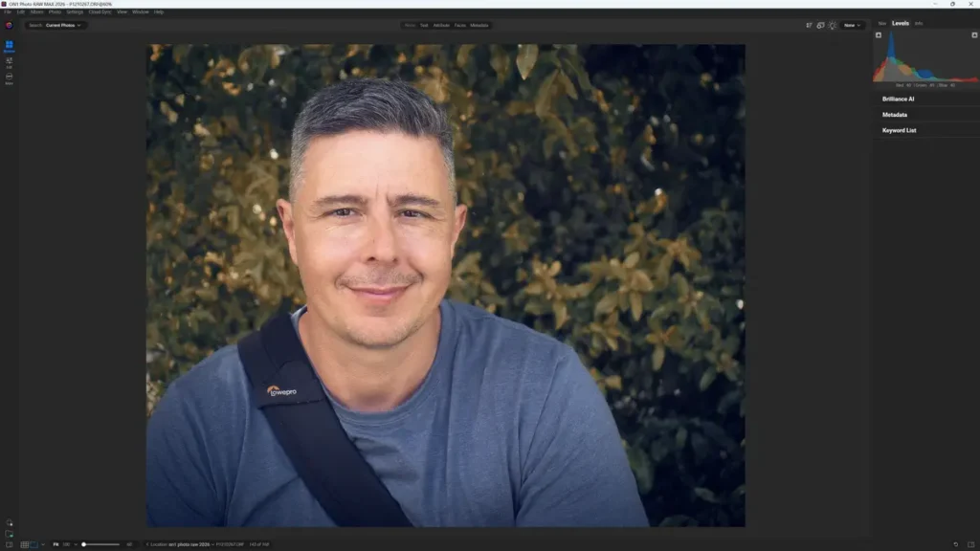Toggle the left panel at bottom-left corner

[x=9, y=544]
